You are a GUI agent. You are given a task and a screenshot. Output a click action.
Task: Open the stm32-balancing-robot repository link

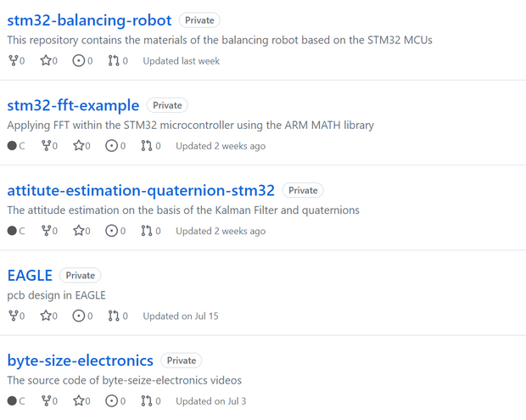click(89, 20)
